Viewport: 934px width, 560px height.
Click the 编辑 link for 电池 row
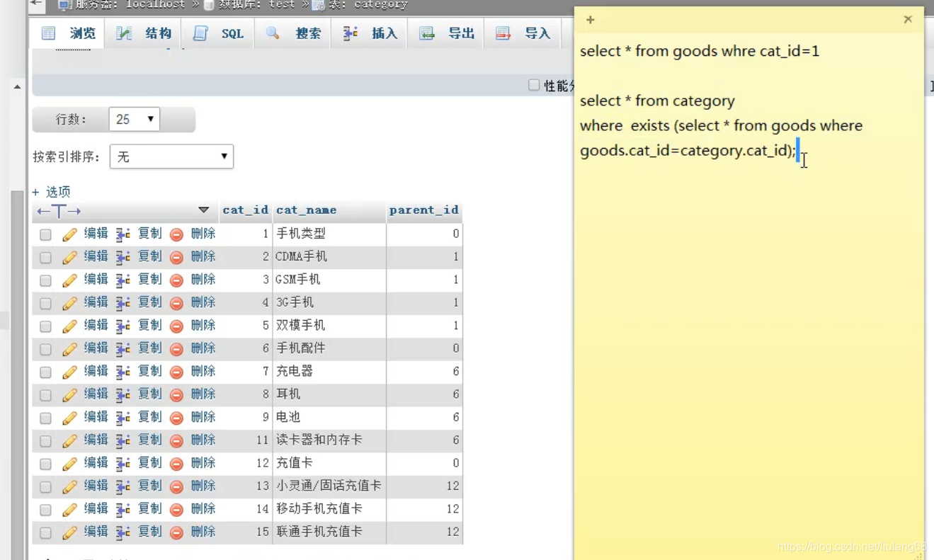96,416
